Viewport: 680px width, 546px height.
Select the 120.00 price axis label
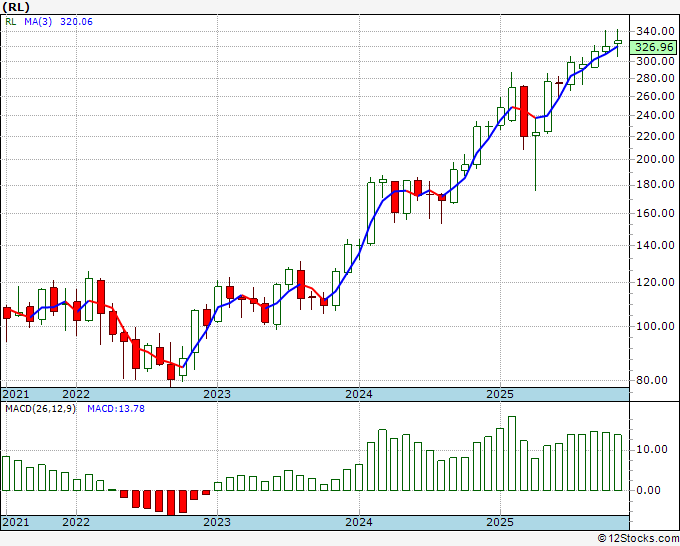pos(655,282)
